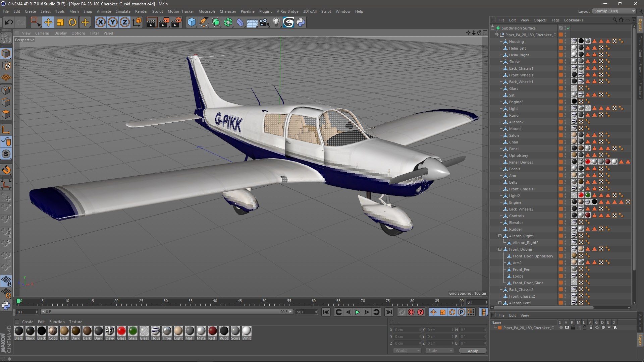Viewport: 644px width, 362px height.
Task: Collapse the Aileron_Right1 tree node
Action: (500, 236)
